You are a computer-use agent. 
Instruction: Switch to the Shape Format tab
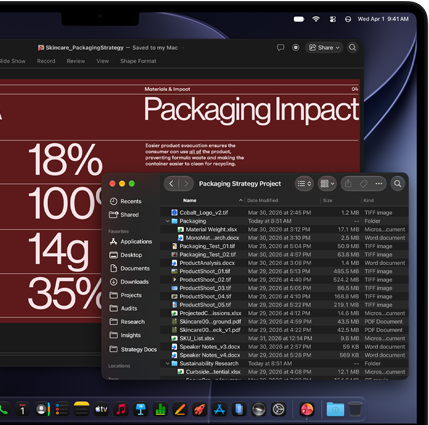point(138,61)
